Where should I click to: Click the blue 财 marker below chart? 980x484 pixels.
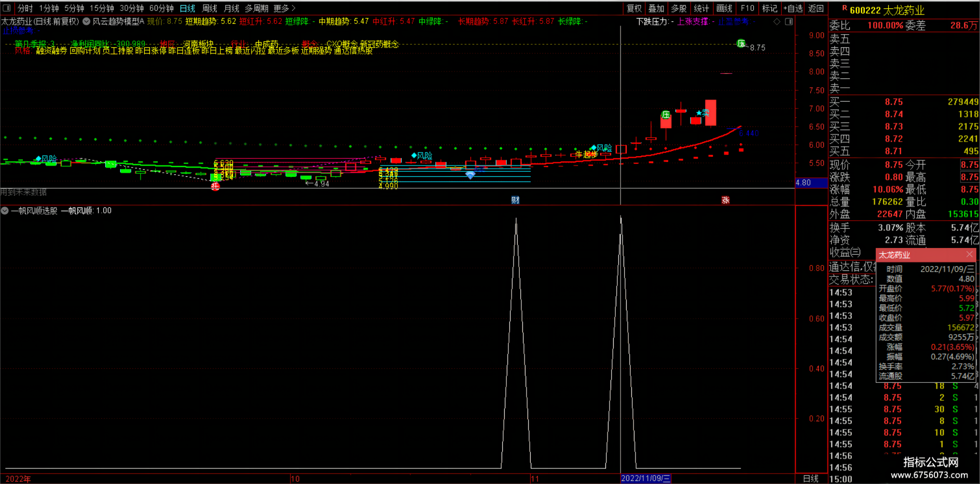(x=515, y=200)
